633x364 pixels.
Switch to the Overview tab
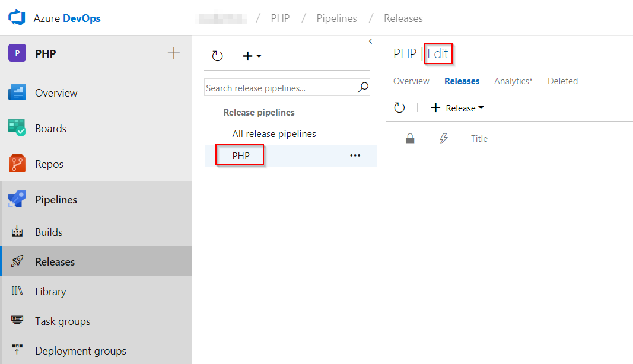click(411, 81)
